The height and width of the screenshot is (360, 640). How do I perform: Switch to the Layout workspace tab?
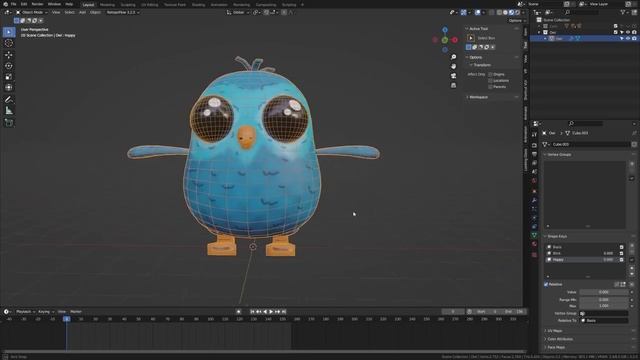pos(88,4)
